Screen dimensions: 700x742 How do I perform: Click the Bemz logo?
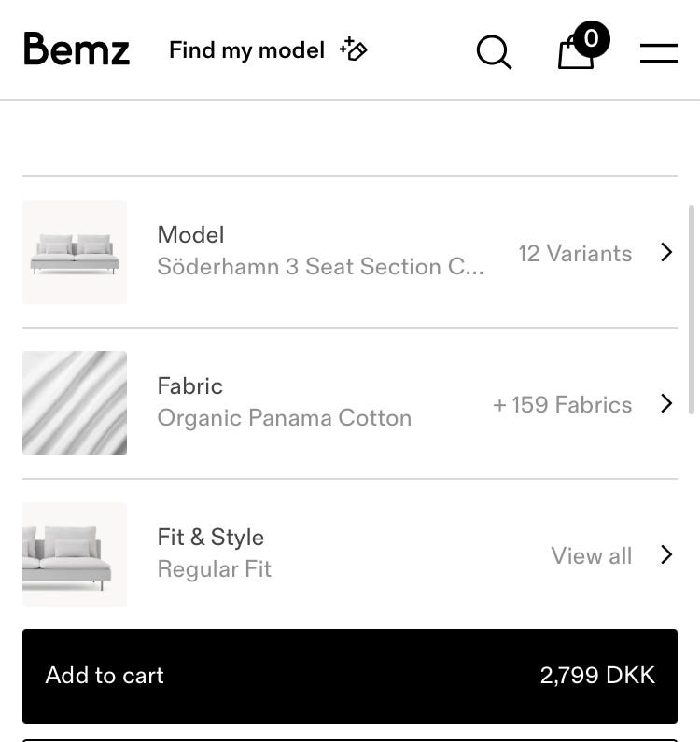(77, 49)
